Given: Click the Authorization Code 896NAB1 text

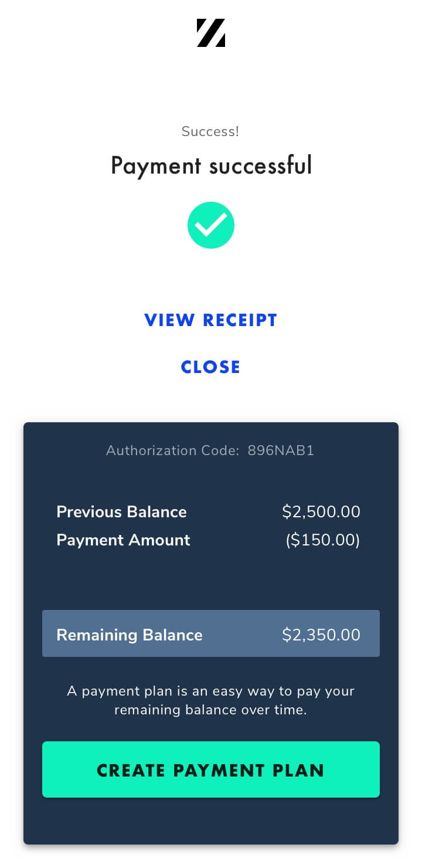Looking at the screenshot, I should (210, 450).
